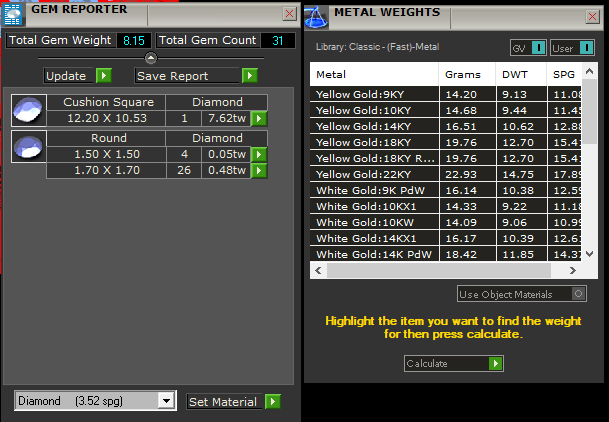The image size is (609, 422).
Task: Click green arrow on 0.05tw row
Action: (259, 154)
